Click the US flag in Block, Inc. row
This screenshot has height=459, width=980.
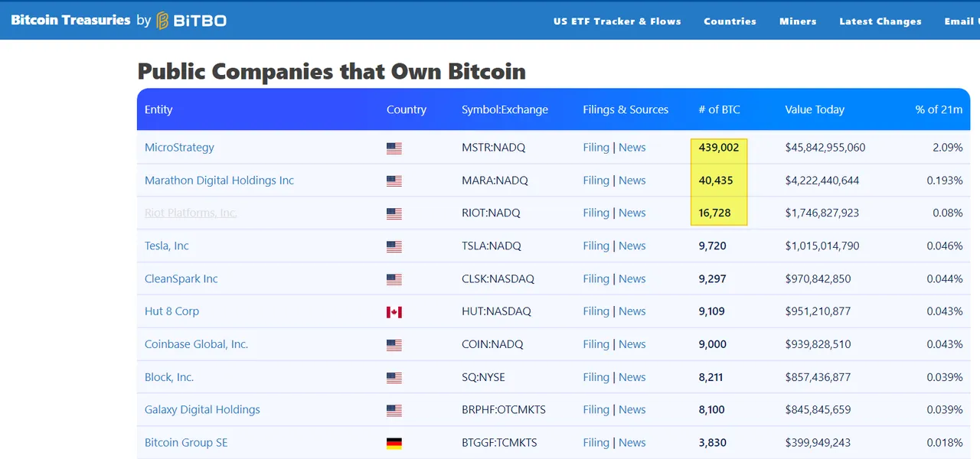click(x=394, y=378)
